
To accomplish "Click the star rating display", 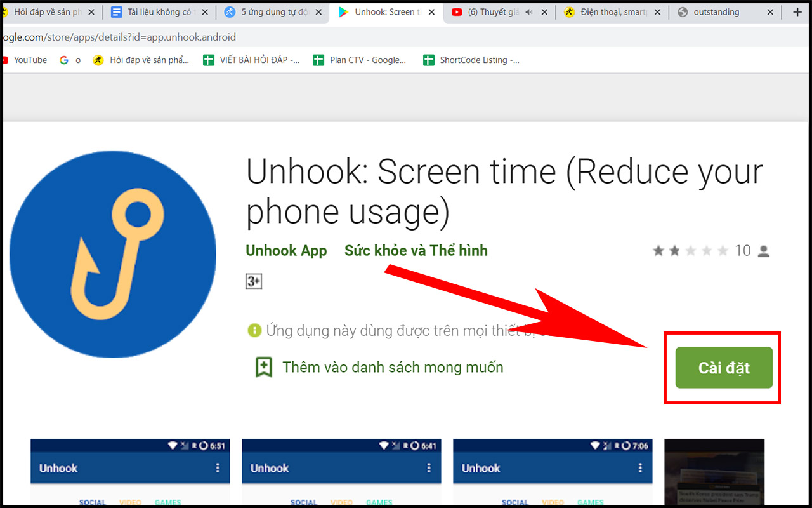I will [690, 251].
